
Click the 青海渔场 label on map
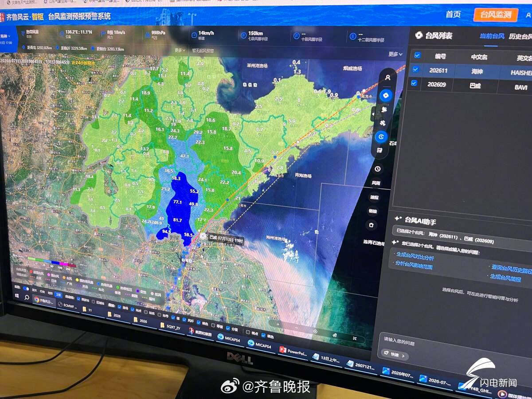304,176
